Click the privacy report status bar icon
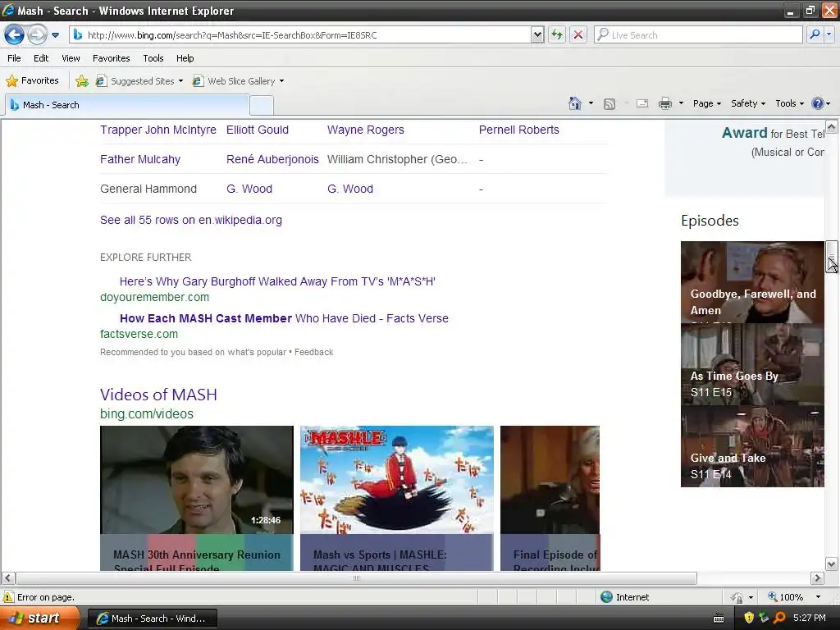 point(737,597)
